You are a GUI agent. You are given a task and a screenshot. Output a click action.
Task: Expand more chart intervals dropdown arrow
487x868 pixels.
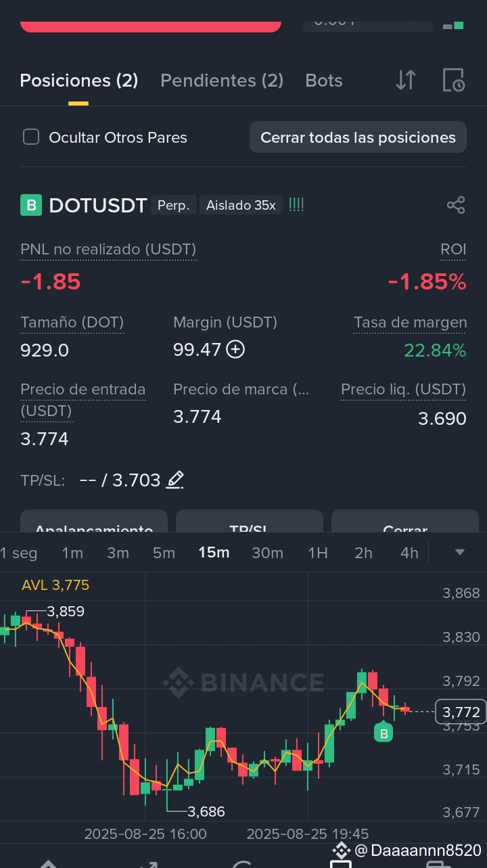(x=459, y=552)
